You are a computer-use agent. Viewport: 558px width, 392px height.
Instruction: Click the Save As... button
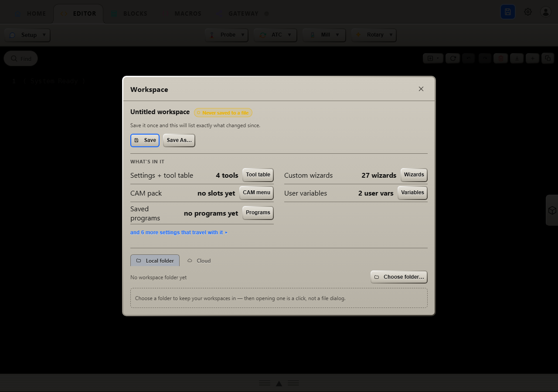click(x=179, y=140)
